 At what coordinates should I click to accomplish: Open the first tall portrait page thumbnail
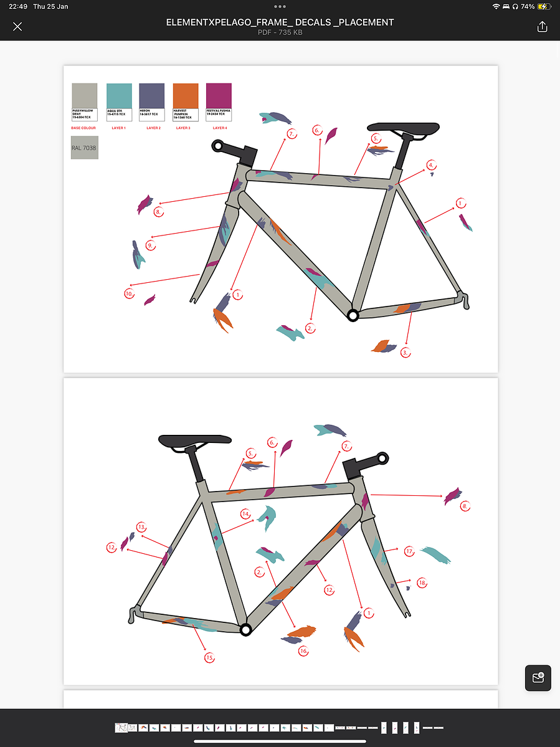point(384,728)
